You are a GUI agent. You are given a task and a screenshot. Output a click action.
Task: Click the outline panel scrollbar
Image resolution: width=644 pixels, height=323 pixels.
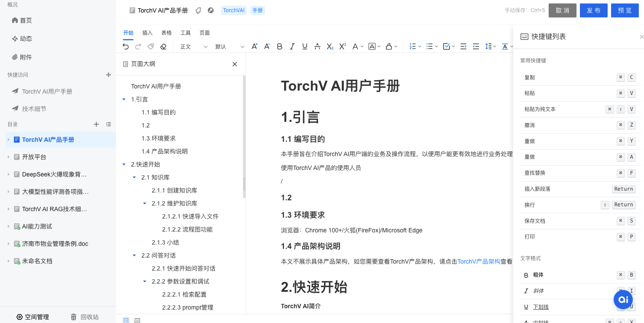point(244,137)
